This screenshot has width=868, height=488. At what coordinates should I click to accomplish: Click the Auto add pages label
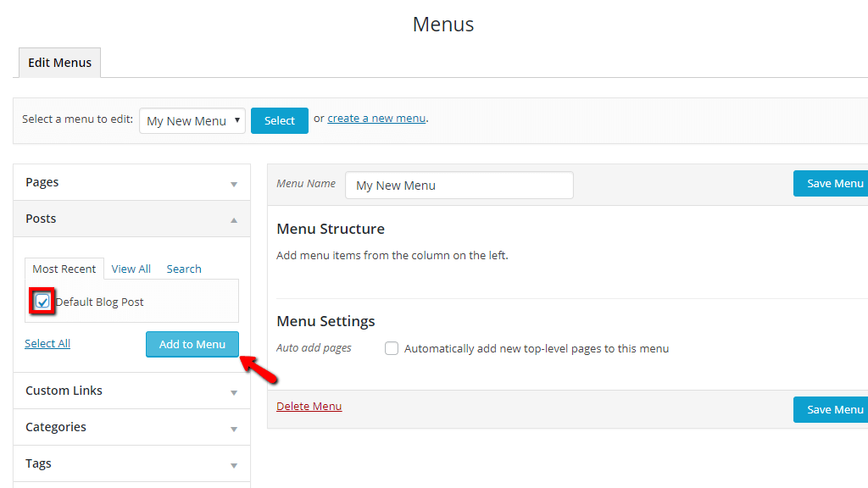[314, 348]
